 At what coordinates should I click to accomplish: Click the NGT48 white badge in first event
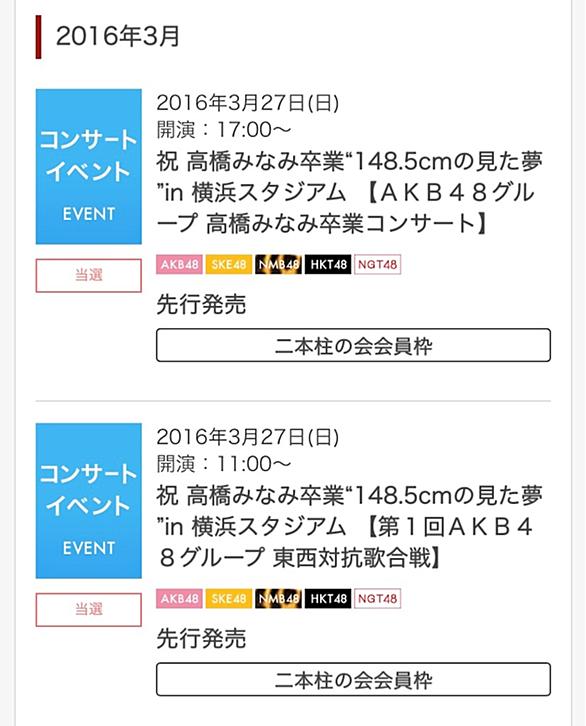pyautogui.click(x=377, y=264)
